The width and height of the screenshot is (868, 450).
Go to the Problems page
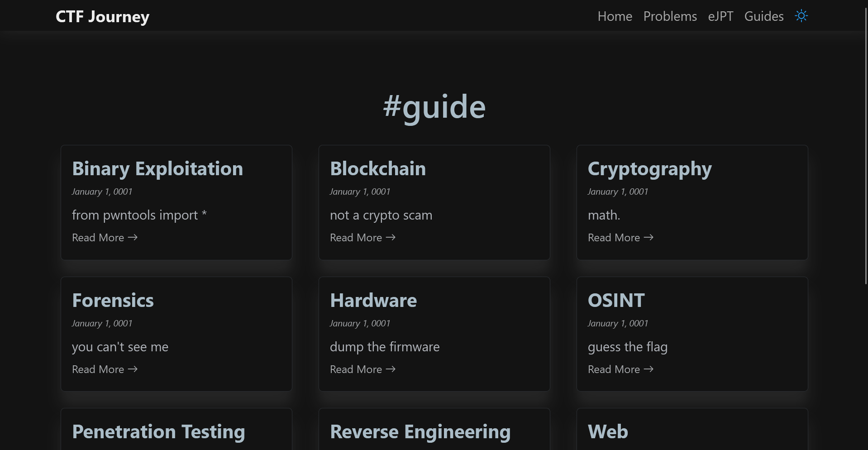670,16
